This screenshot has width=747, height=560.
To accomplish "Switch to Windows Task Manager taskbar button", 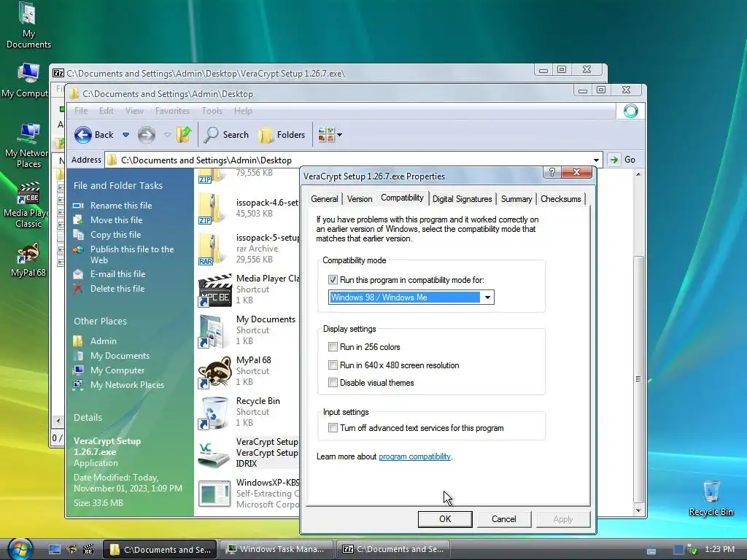I will tap(276, 549).
